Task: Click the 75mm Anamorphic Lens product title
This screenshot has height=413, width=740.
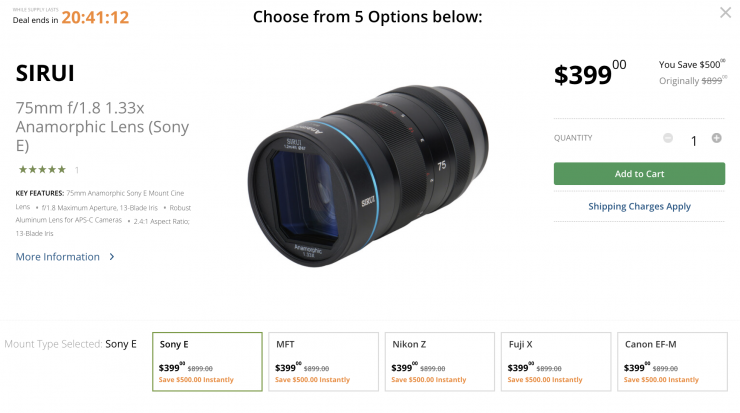Action: coord(102,127)
